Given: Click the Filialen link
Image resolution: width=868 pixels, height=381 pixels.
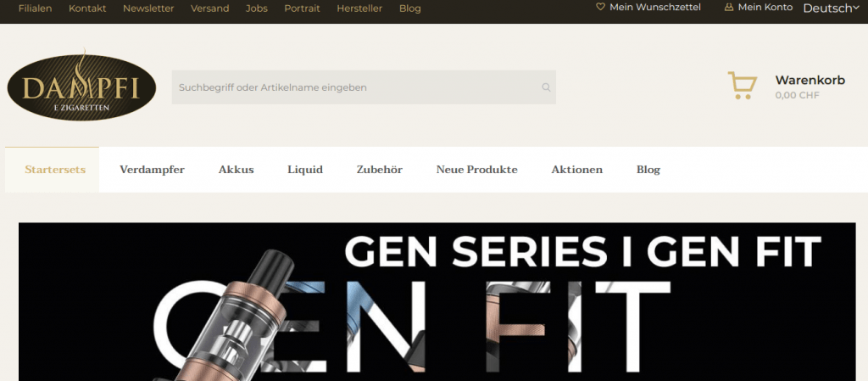Looking at the screenshot, I should tap(35, 8).
